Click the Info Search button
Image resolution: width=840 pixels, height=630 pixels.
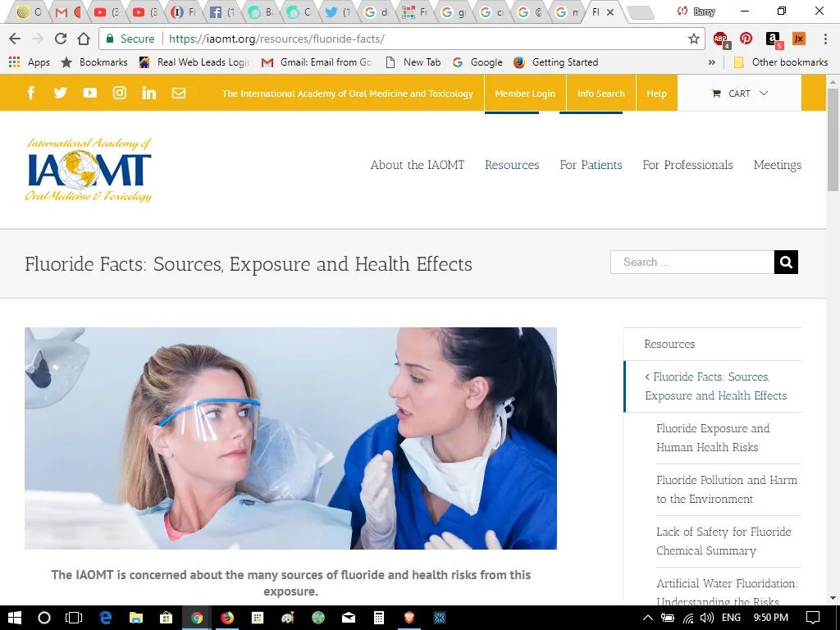click(x=600, y=94)
